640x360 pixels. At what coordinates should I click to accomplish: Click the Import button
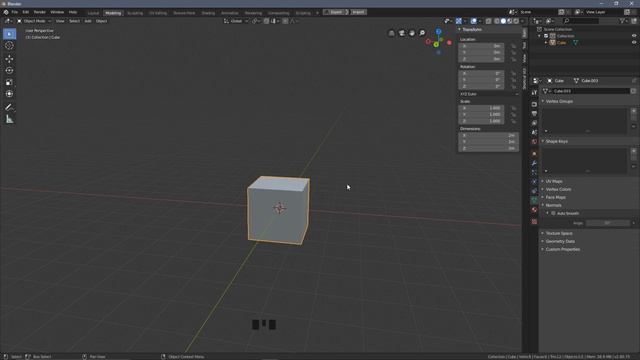[358, 12]
